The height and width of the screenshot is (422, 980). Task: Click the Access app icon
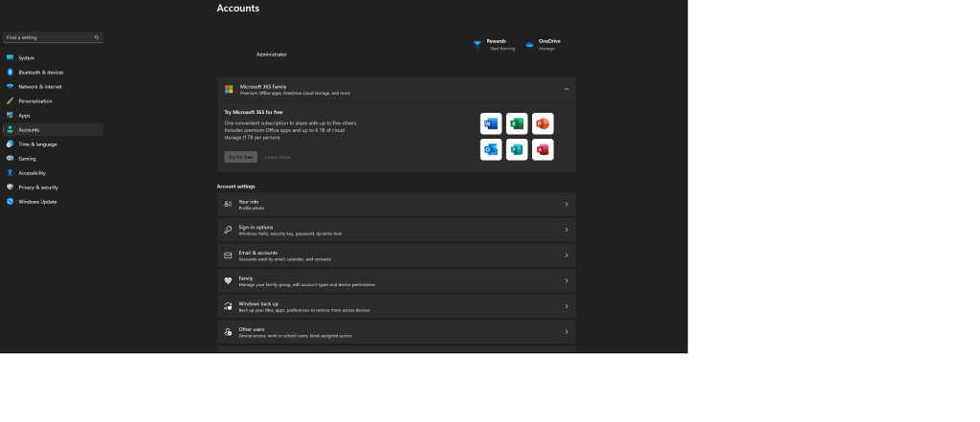tap(543, 149)
